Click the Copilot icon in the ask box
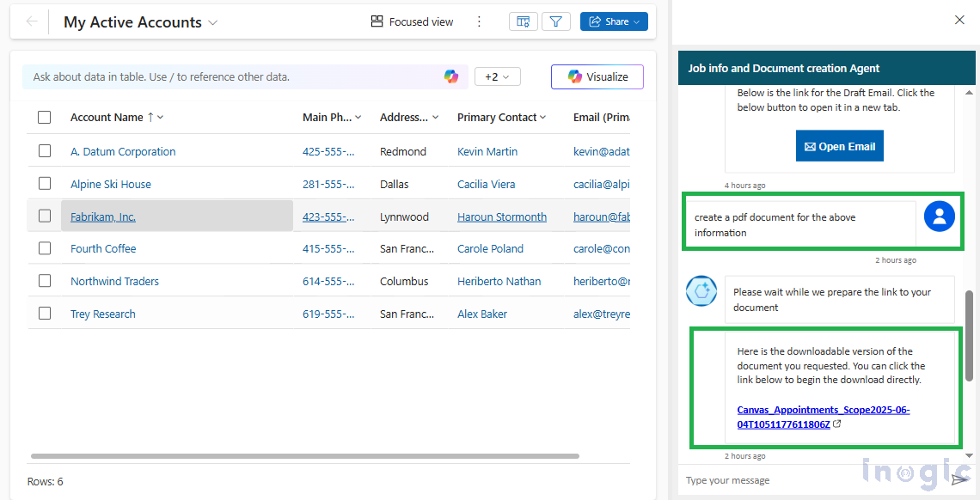 451,76
